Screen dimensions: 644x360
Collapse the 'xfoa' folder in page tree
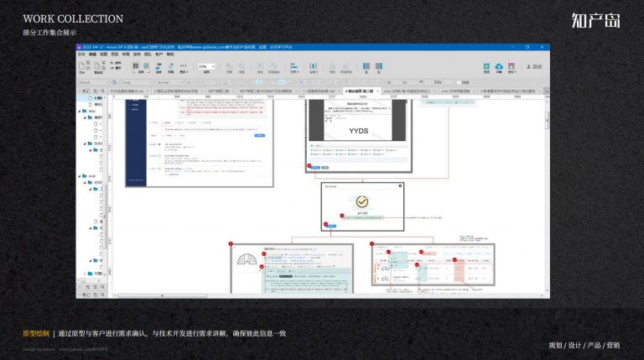click(x=80, y=111)
